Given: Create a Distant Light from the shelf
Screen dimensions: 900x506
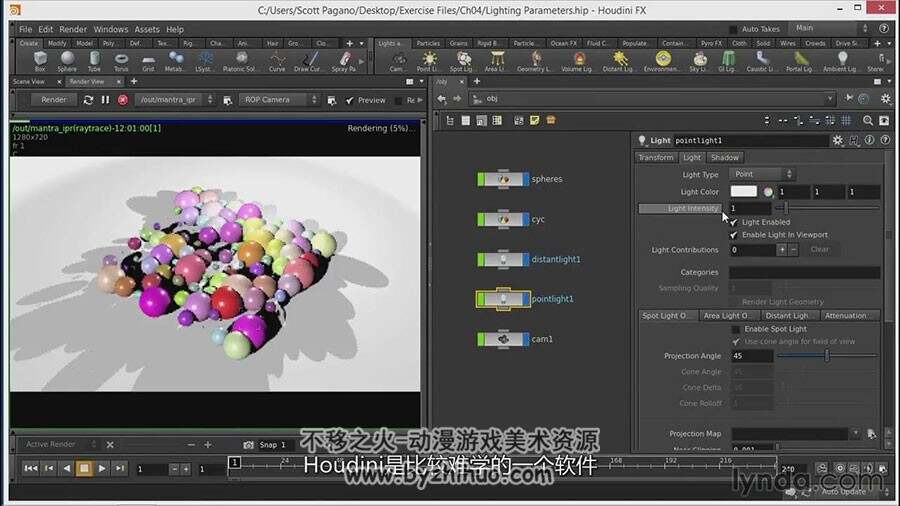Looking at the screenshot, I should [x=619, y=61].
